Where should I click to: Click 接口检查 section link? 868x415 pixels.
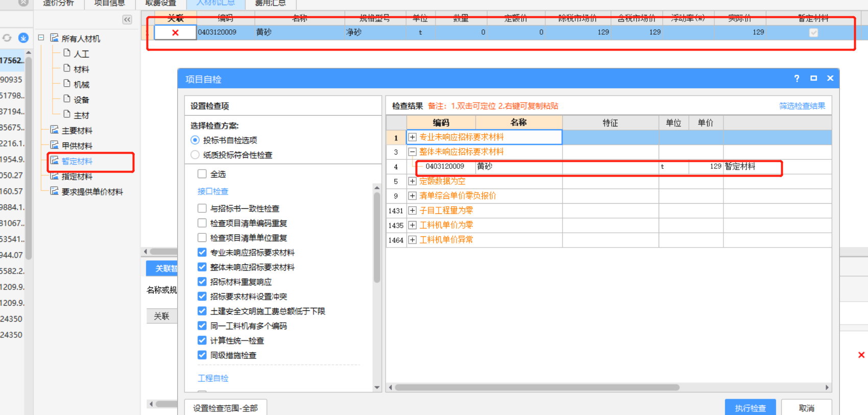(x=213, y=191)
